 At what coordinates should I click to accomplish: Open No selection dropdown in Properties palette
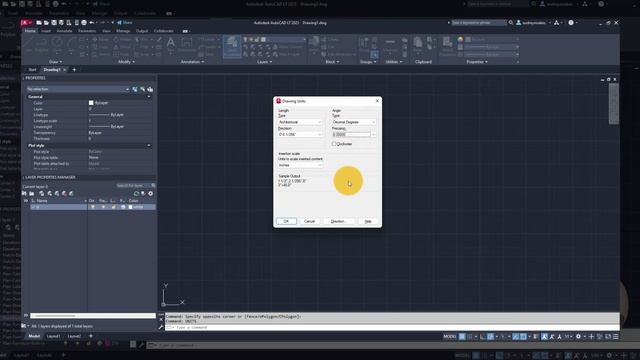[78, 89]
